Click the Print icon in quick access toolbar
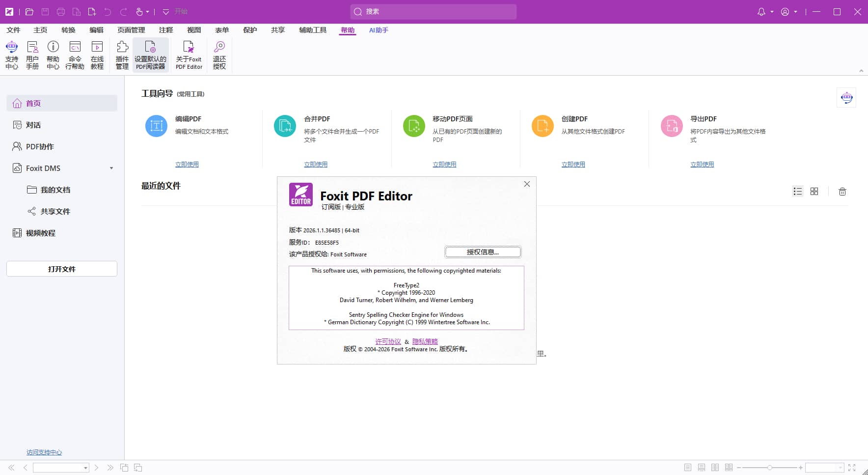Image resolution: width=868 pixels, height=475 pixels. click(61, 12)
